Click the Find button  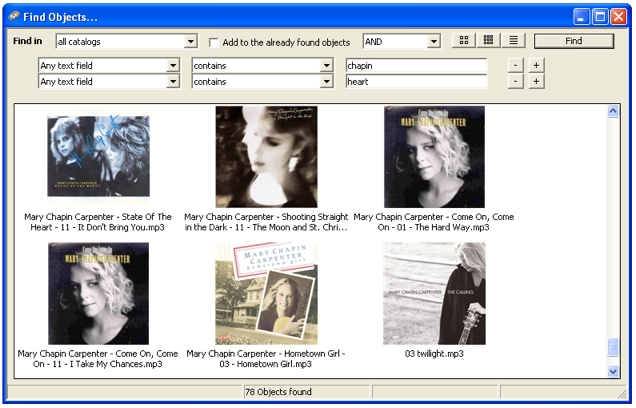(574, 41)
